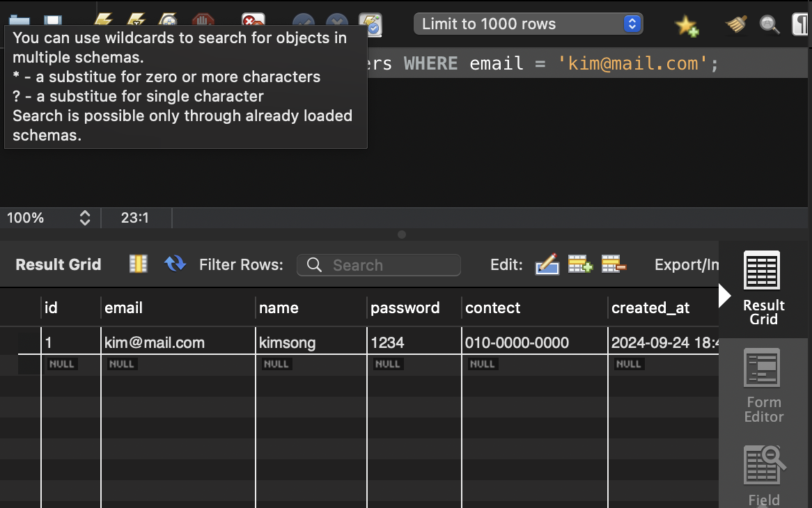This screenshot has height=508, width=812.
Task: Commit the transaction with the check mark icon
Action: pyautogui.click(x=304, y=19)
